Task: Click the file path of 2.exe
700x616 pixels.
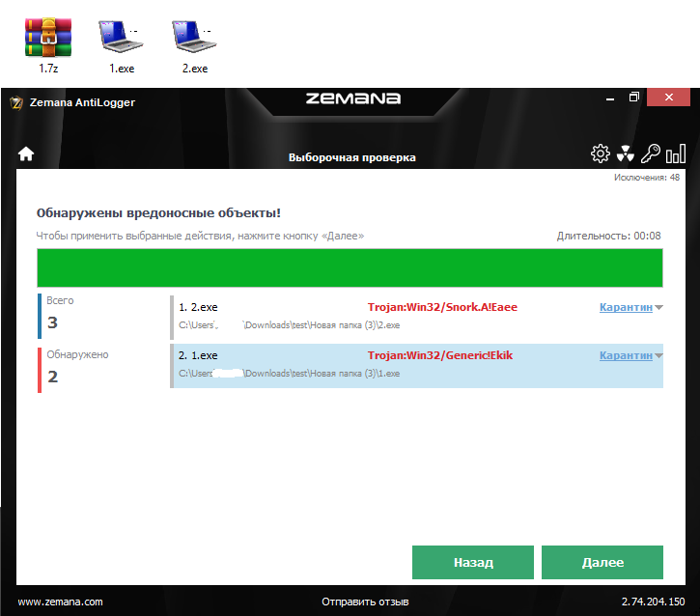Action: pyautogui.click(x=289, y=325)
